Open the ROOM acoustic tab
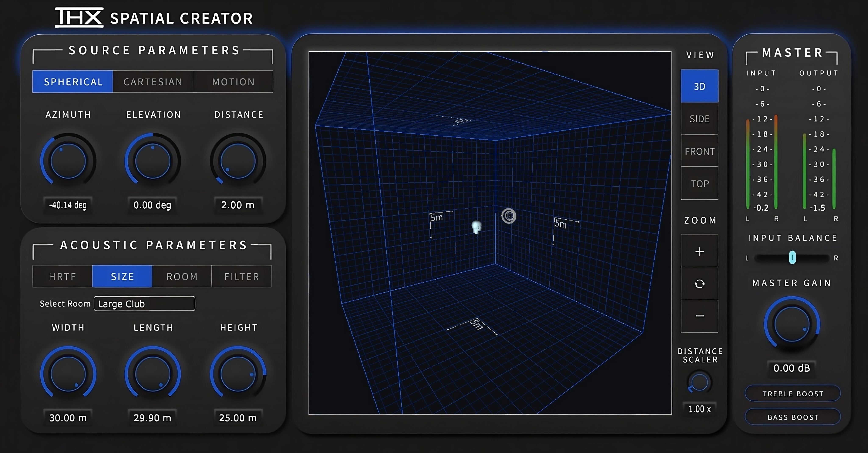The height and width of the screenshot is (453, 868). [x=182, y=276]
